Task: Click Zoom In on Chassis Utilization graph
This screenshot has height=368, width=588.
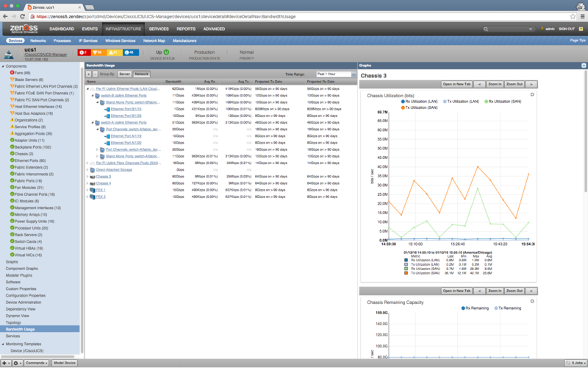Action: click(495, 84)
